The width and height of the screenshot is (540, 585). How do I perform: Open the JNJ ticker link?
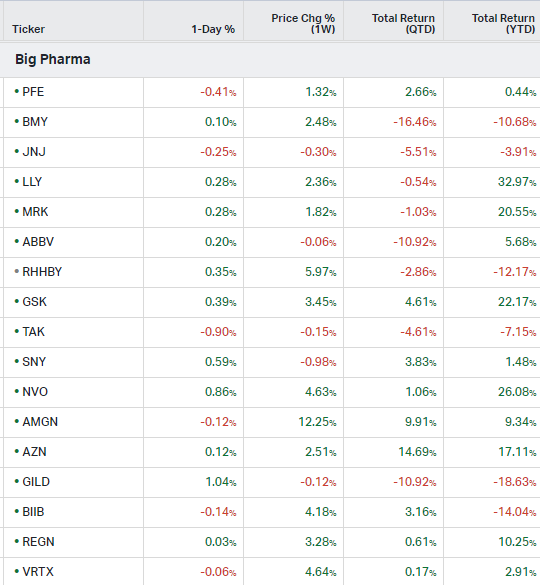click(x=34, y=152)
